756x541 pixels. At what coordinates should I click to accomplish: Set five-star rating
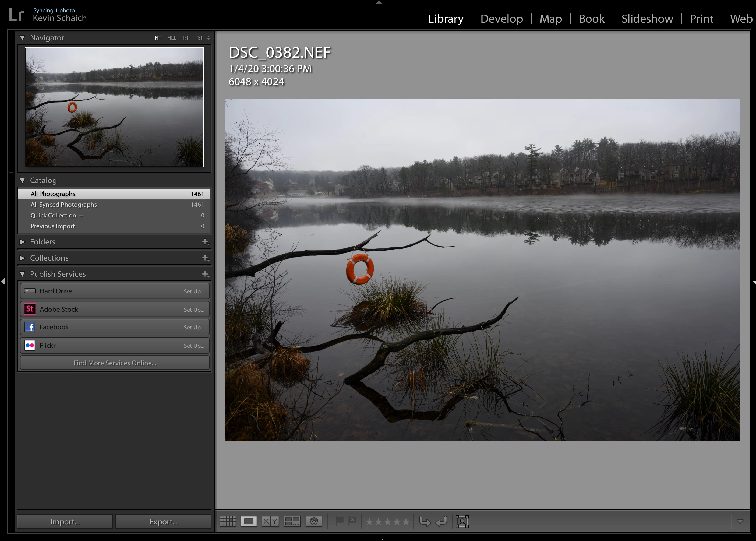pos(405,521)
